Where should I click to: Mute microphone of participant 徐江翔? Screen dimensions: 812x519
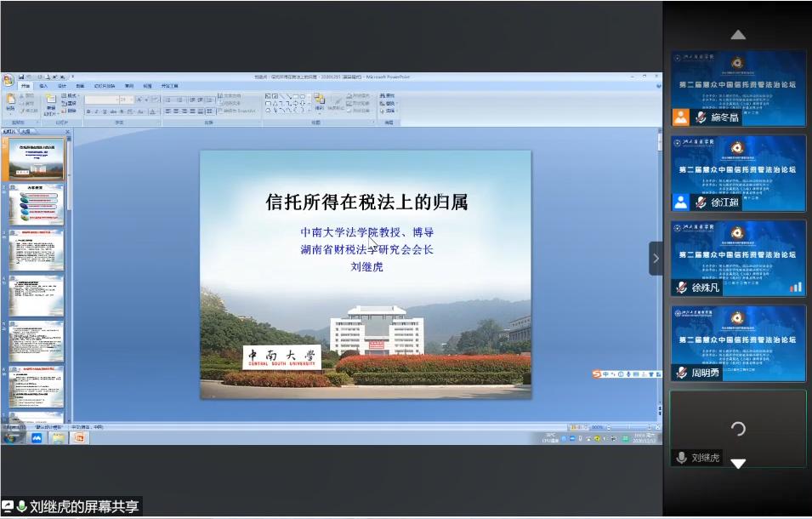click(x=700, y=202)
